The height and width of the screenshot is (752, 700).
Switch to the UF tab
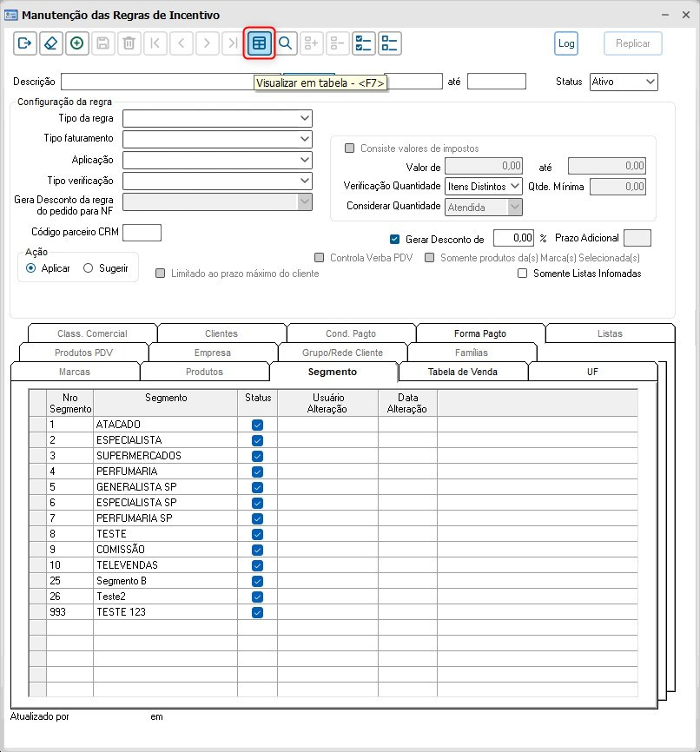592,372
